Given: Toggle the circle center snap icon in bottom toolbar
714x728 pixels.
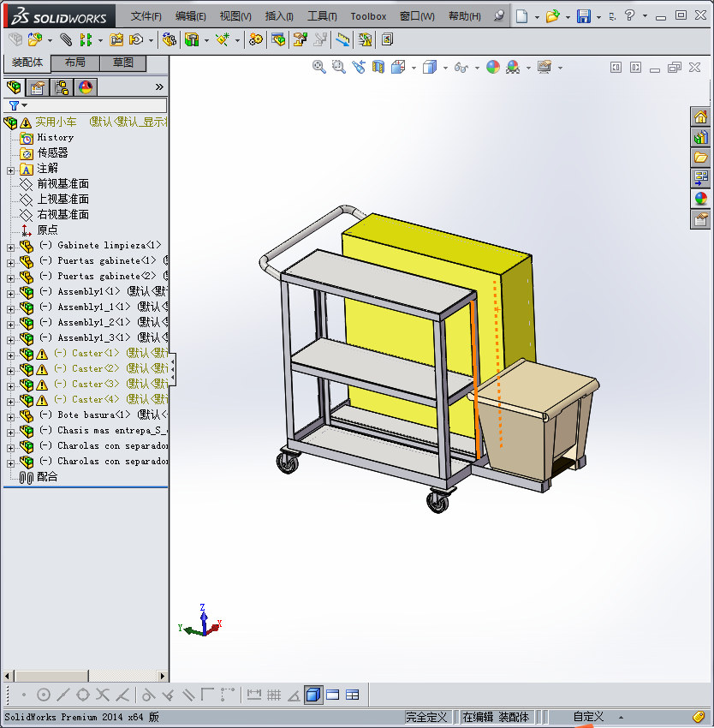Looking at the screenshot, I should click(43, 695).
